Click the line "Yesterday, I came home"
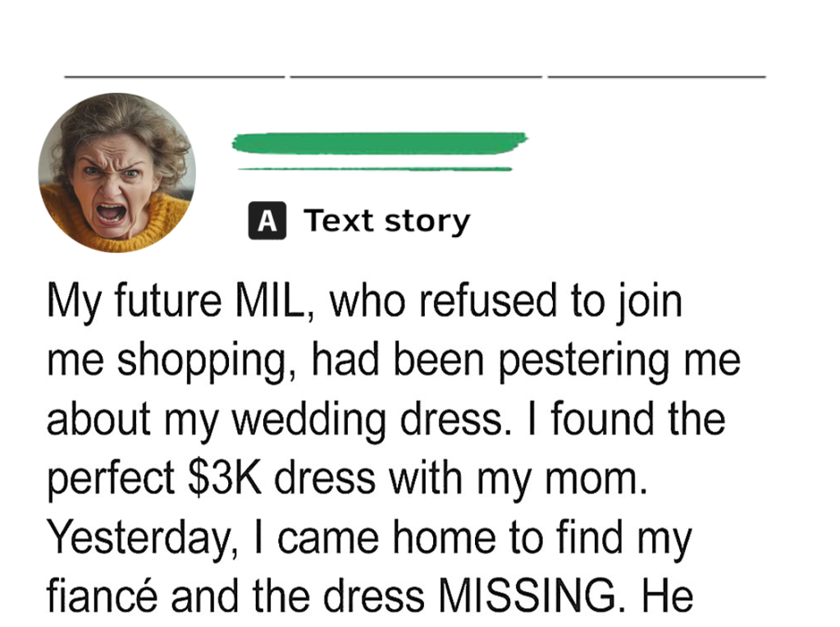 pos(369,538)
